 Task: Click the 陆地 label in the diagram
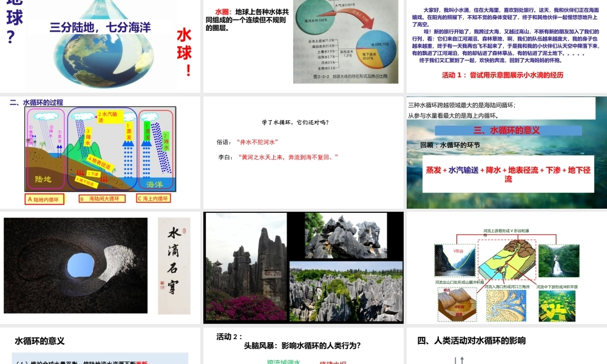click(43, 179)
